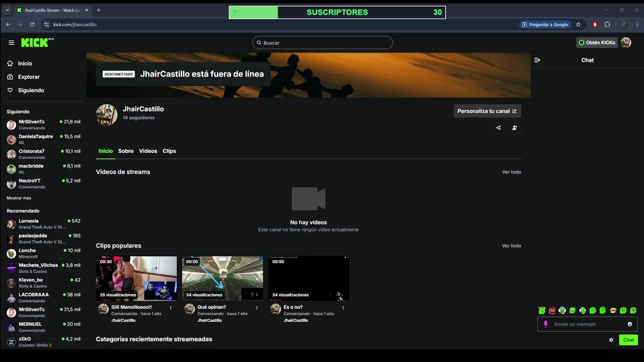Viewport: 644px width, 362px height.
Task: Open options menu for Qué opinan? clip
Action: (x=257, y=308)
